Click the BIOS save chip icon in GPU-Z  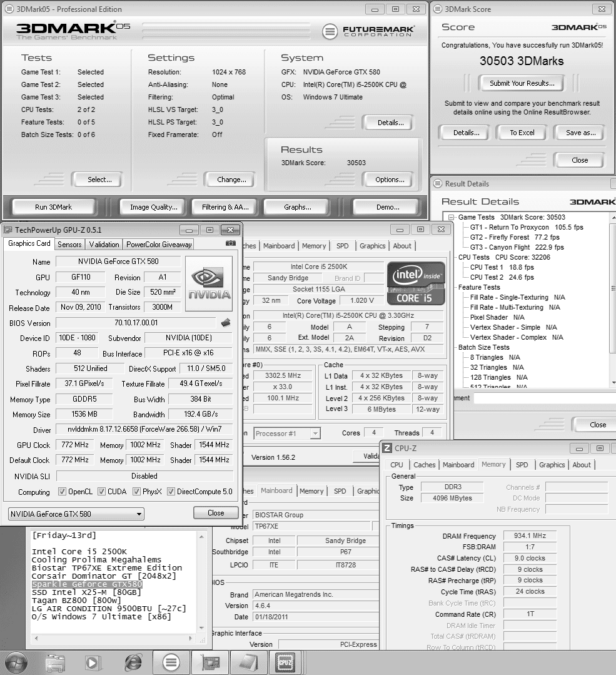(x=226, y=322)
